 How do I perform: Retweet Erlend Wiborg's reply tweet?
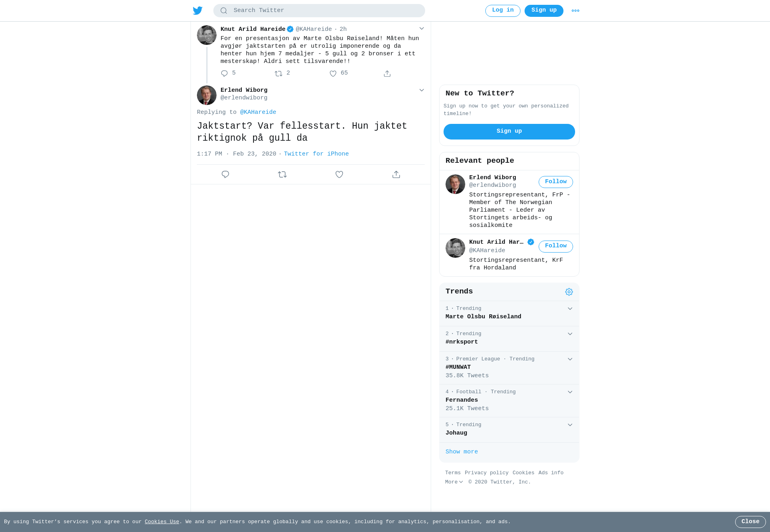(x=282, y=174)
